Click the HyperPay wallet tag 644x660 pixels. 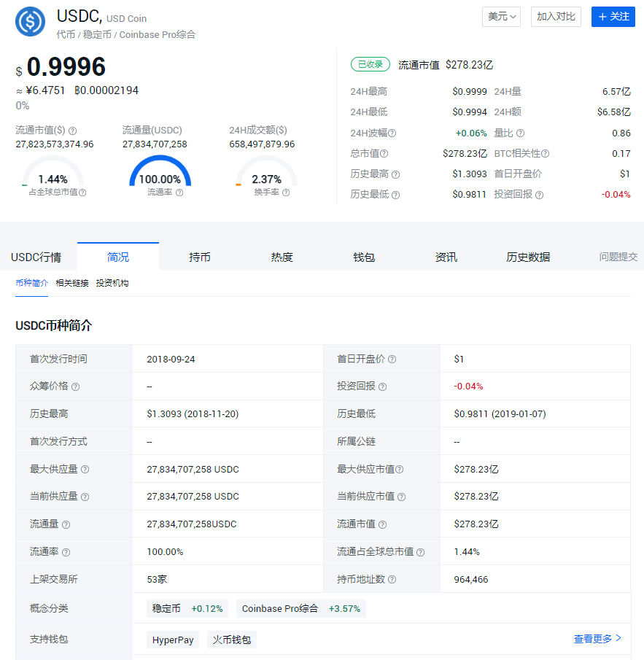(x=173, y=640)
